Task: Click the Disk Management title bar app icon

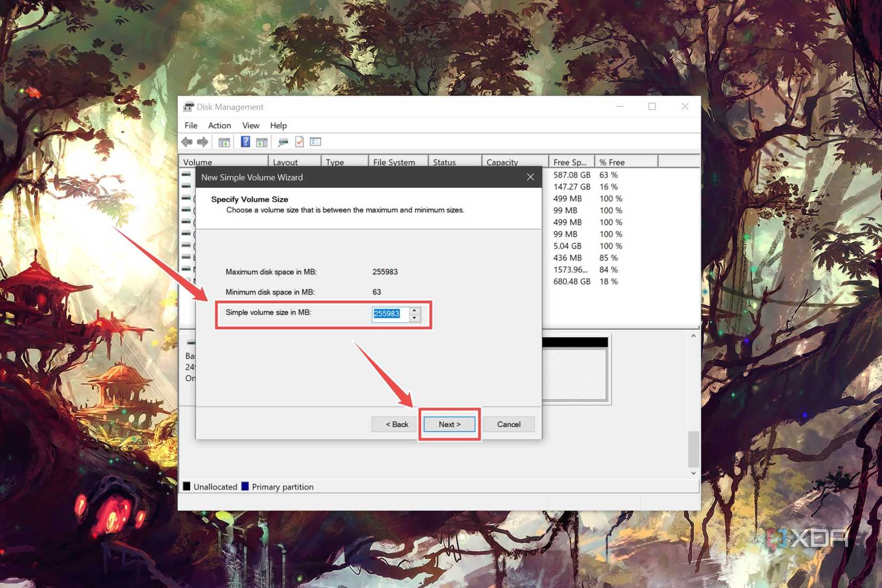Action: (188, 107)
